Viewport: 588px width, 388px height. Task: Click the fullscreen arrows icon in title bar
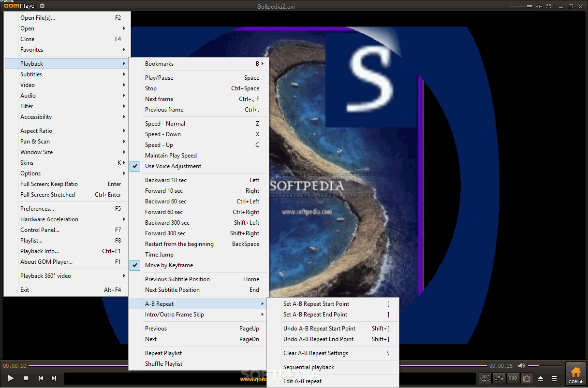pyautogui.click(x=549, y=6)
